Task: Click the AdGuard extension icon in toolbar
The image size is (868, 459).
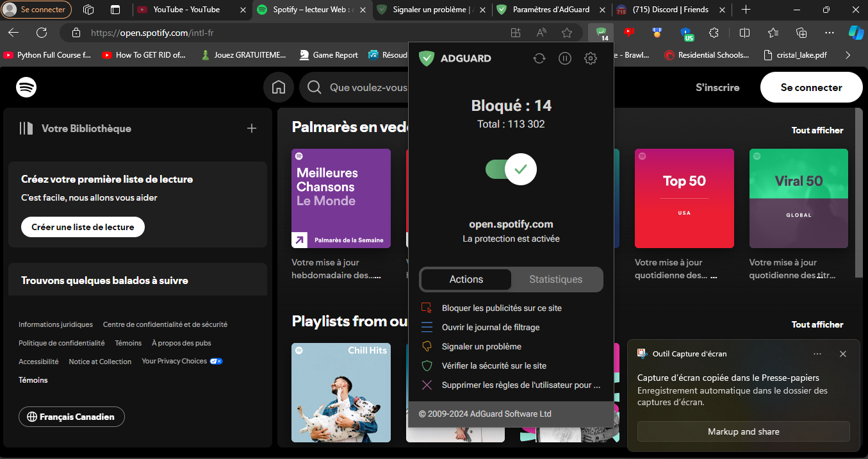Action: pyautogui.click(x=601, y=33)
